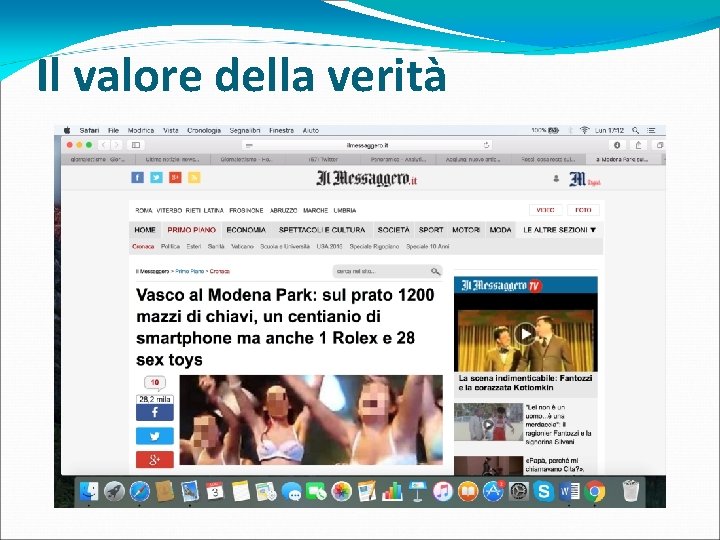Click the Safari forward arrow
This screenshot has height=540, width=720.
click(117, 145)
